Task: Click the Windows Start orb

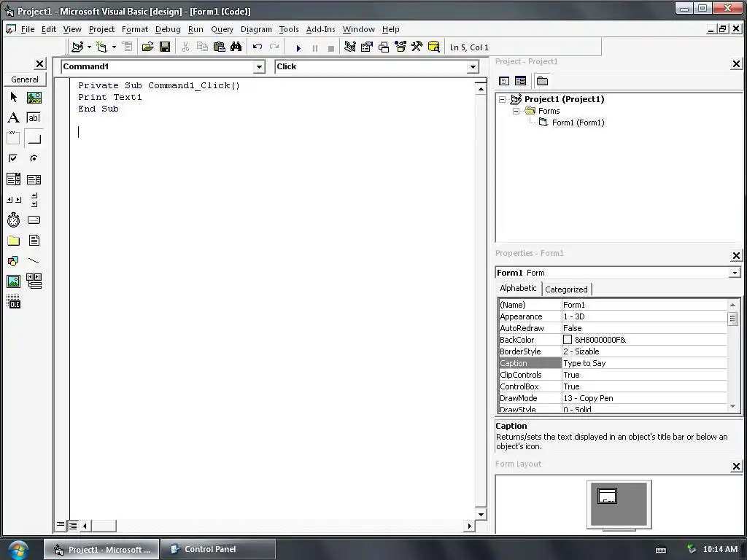Action: pos(18,550)
